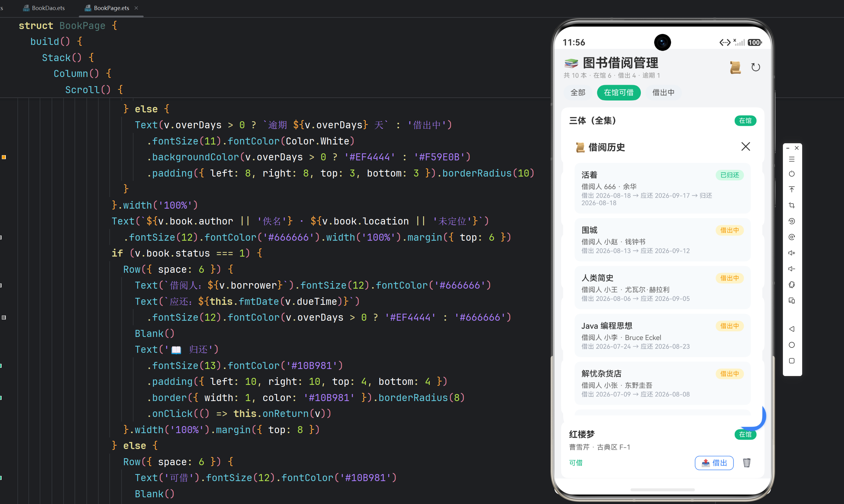Click the 借出中 badge on 人类简史
The width and height of the screenshot is (844, 504).
pos(729,278)
